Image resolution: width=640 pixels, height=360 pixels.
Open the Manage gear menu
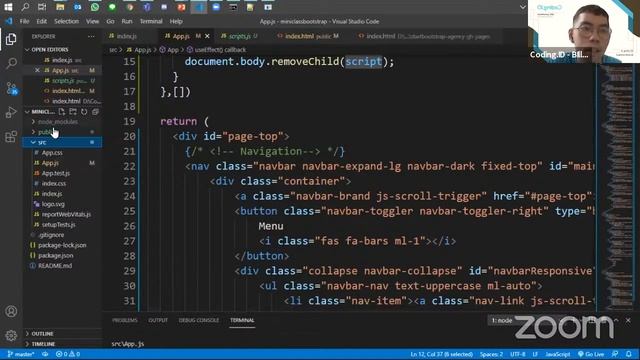pyautogui.click(x=11, y=336)
